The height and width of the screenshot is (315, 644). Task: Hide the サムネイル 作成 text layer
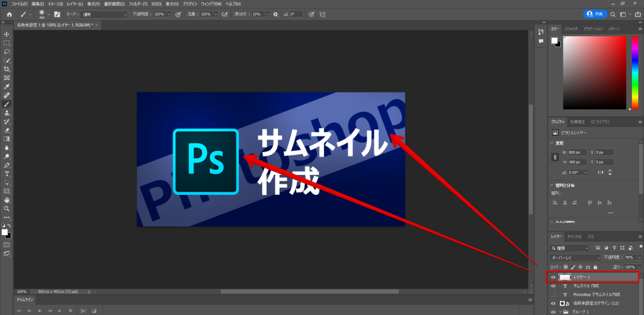[553, 286]
